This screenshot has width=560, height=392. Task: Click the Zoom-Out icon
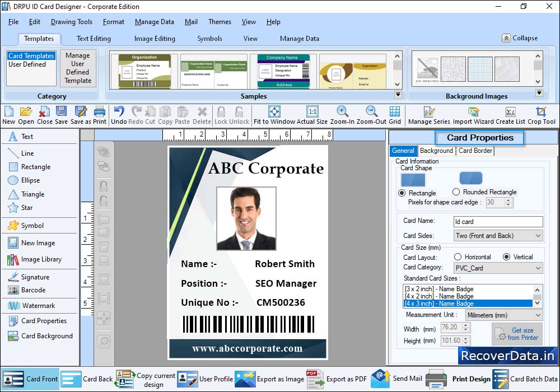pyautogui.click(x=371, y=115)
